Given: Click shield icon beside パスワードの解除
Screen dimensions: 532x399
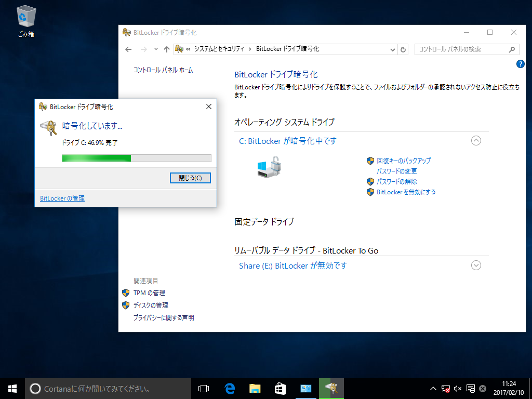Looking at the screenshot, I should coord(370,181).
